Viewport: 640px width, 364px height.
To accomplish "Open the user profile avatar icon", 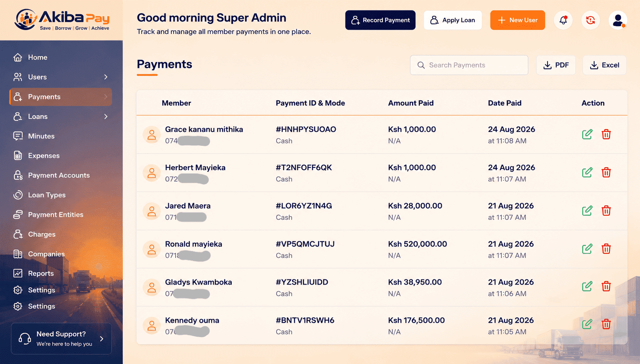I will coord(618,20).
